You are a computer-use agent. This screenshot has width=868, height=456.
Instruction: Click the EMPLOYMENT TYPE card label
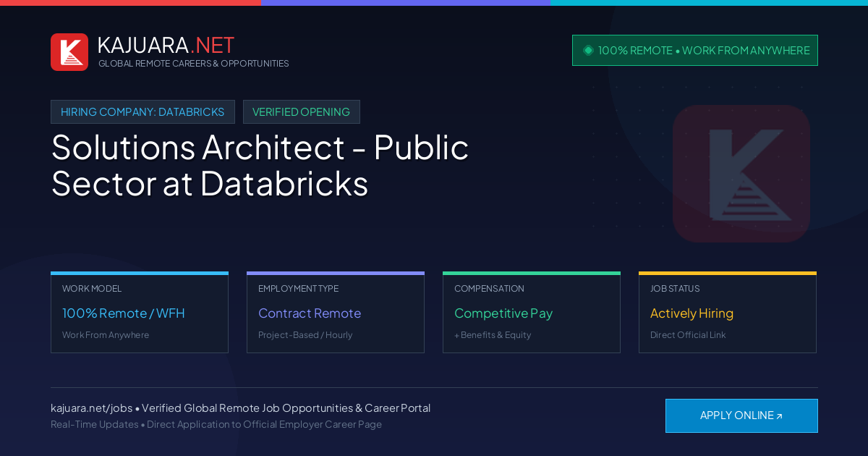298,289
